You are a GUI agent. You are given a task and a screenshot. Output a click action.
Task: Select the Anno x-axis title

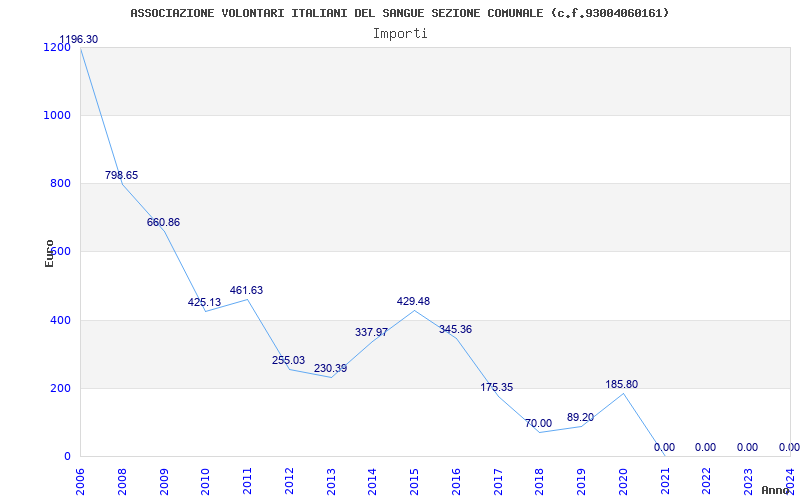(x=775, y=490)
